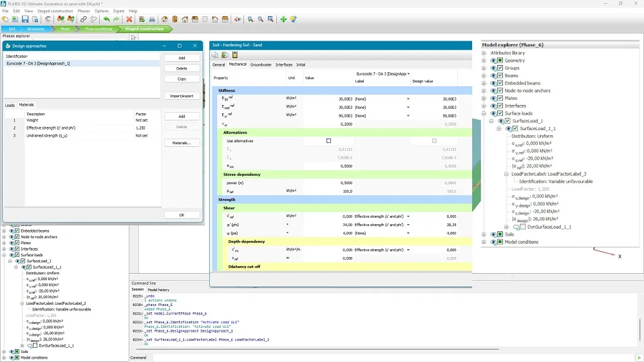This screenshot has width=644, height=362.
Task: Click the clipboard paste icon in Soil dialog
Action: pyautogui.click(x=235, y=55)
